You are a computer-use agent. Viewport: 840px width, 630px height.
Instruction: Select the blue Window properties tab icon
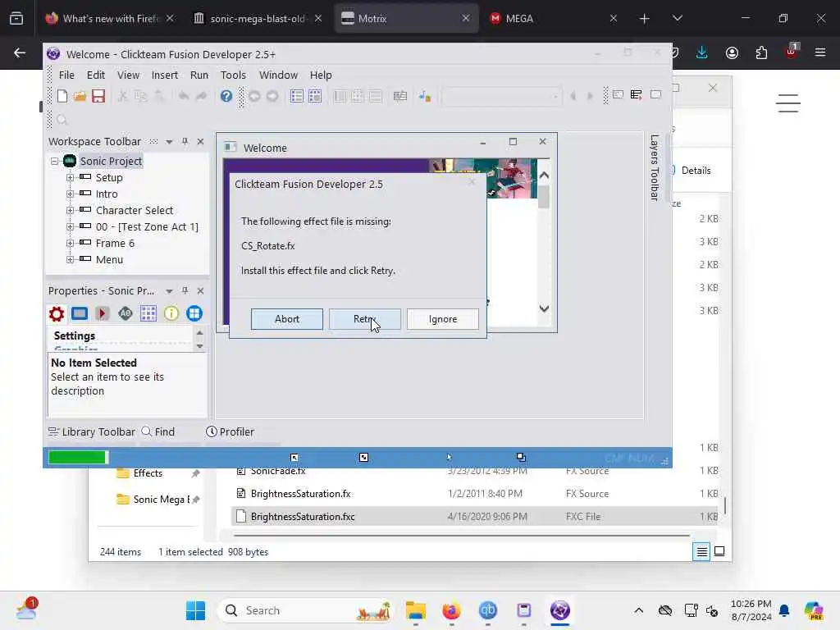click(x=80, y=313)
